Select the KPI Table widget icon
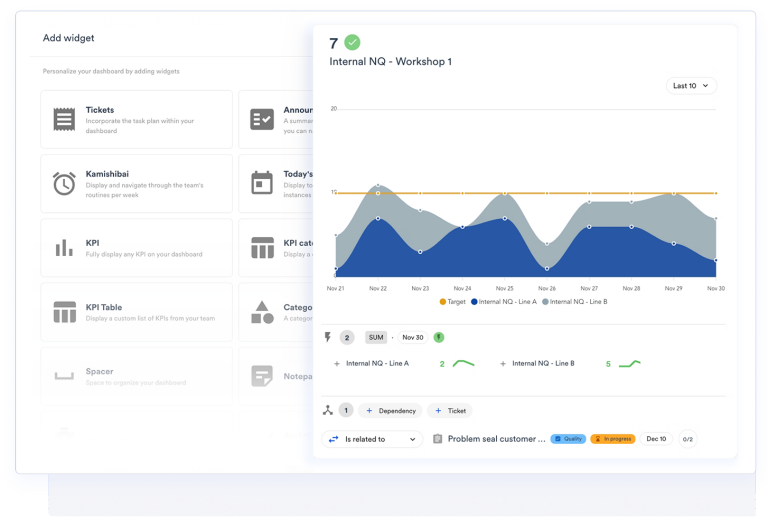Viewport: 768px width, 530px height. pos(64,312)
